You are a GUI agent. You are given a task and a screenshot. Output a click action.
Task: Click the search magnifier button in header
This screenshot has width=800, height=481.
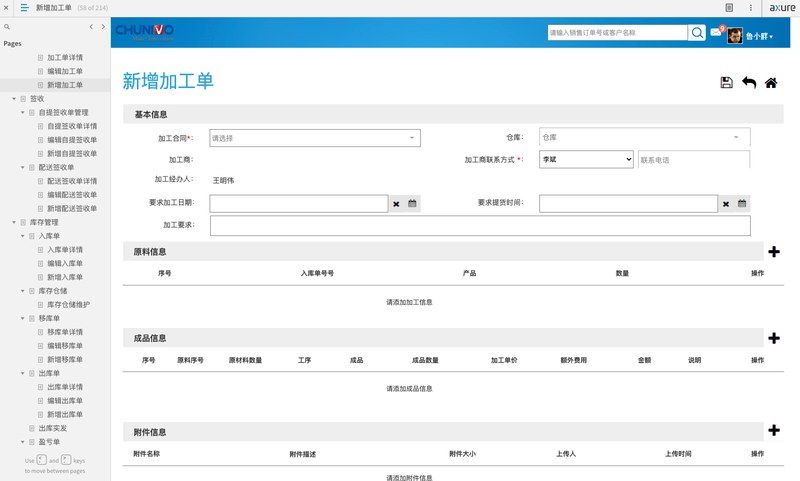pos(697,33)
